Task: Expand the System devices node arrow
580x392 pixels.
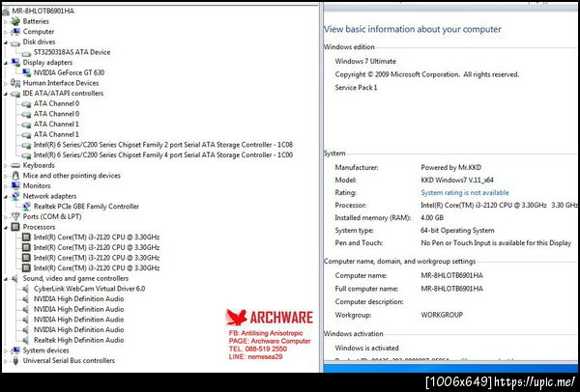Action: 6,350
